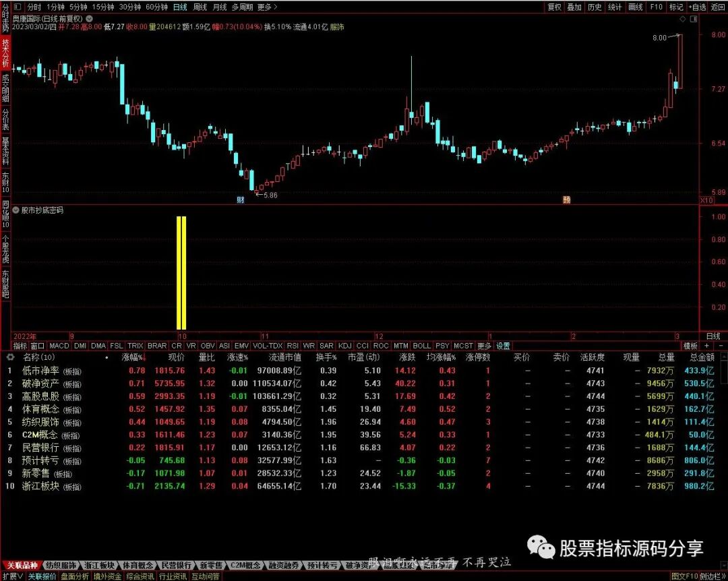Switch to the 关联品种 bottom tab
Viewport: 728px width, 581px height.
(22, 565)
